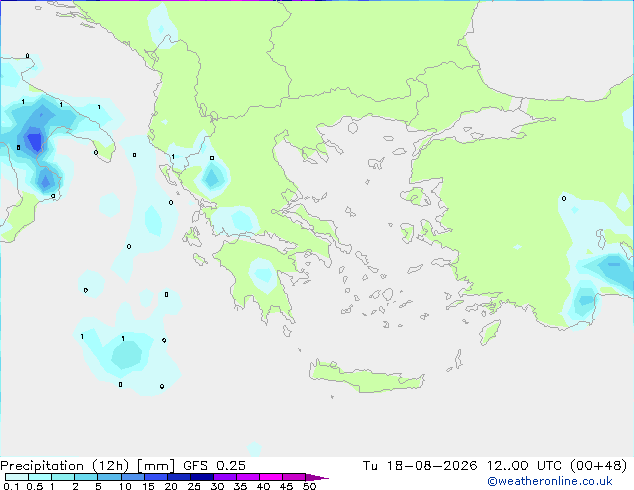
Task: Click the "Tu 18-08-2026" date text
Action: click(x=420, y=466)
